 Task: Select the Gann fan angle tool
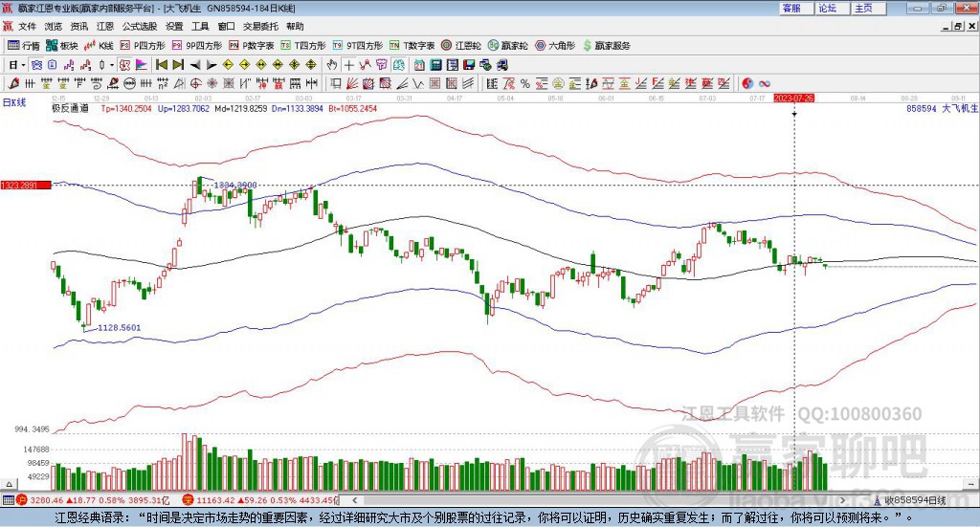point(352,83)
